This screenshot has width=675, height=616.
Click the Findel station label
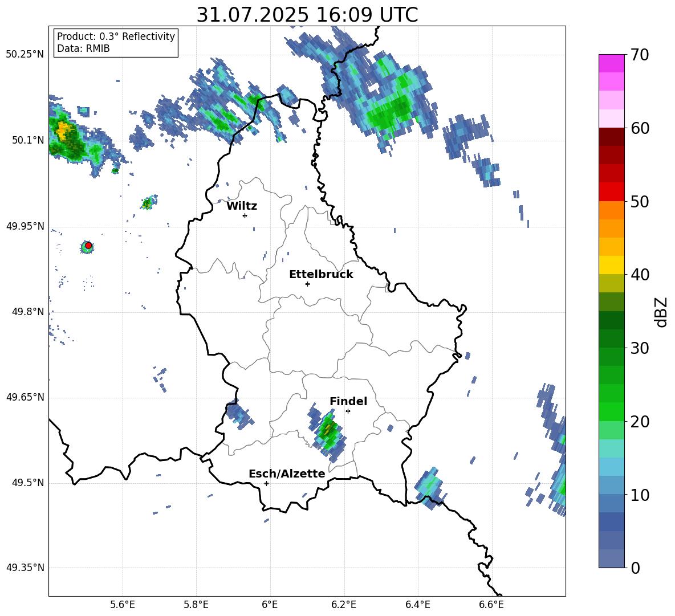pyautogui.click(x=348, y=401)
